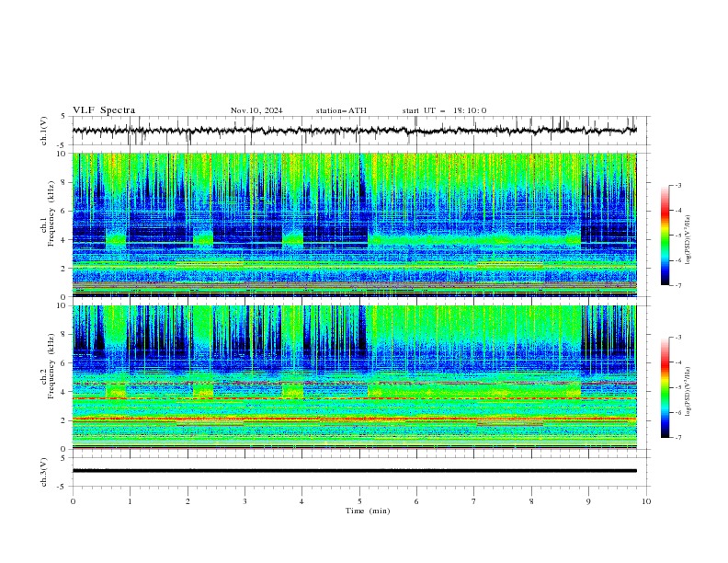Click time axis tick label "8"
Screen dimensions: 728x563
(x=531, y=501)
